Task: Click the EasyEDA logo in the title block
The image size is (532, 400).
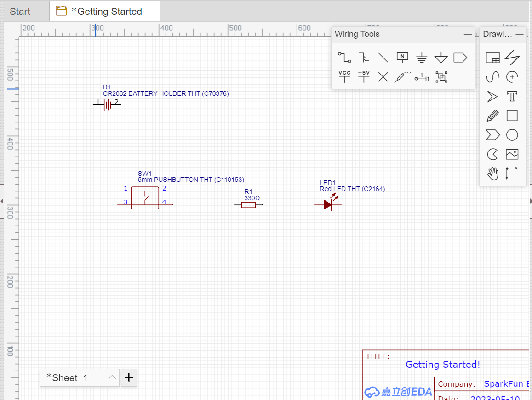Action: [x=398, y=391]
